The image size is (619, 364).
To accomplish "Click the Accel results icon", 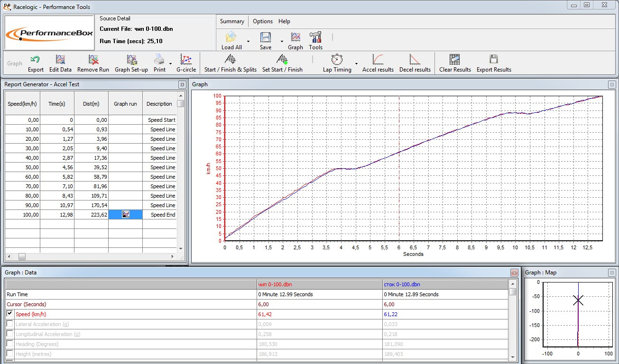I will click(x=378, y=60).
